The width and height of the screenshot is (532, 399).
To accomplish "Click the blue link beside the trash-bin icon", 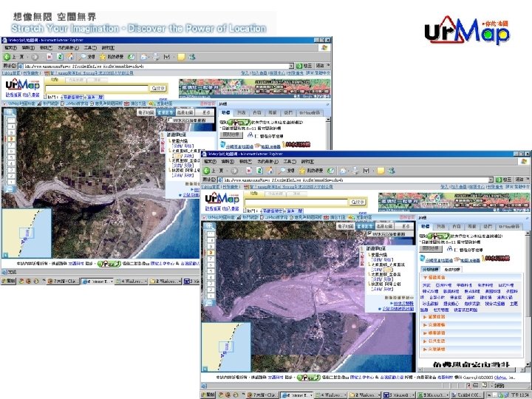I will tap(443, 261).
